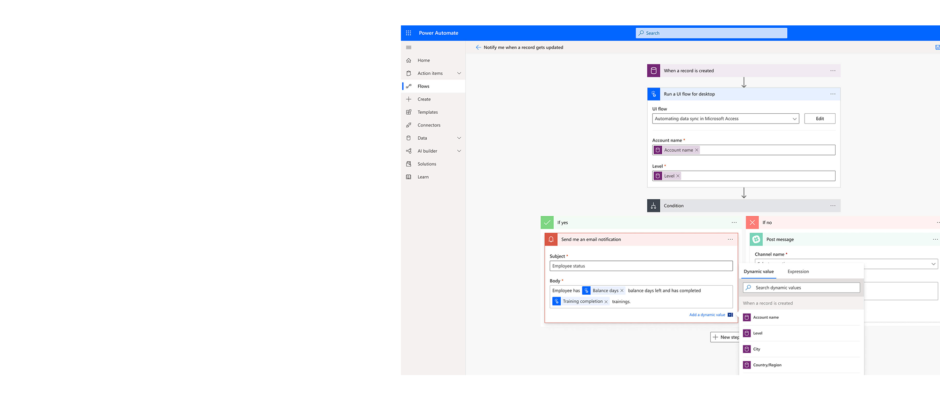
Task: Open menu for Run a UI flow step
Action: pos(833,94)
